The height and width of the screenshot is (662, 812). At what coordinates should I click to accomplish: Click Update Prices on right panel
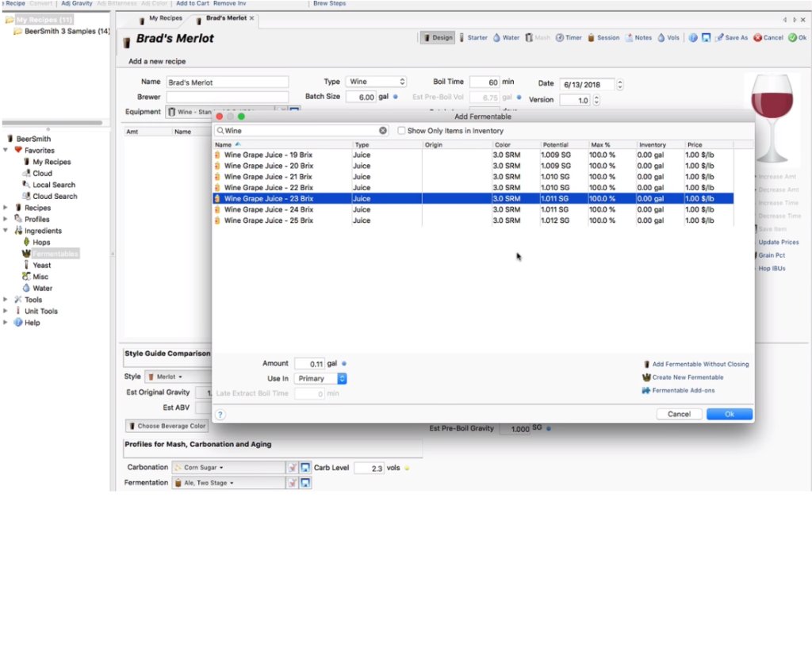[779, 243]
